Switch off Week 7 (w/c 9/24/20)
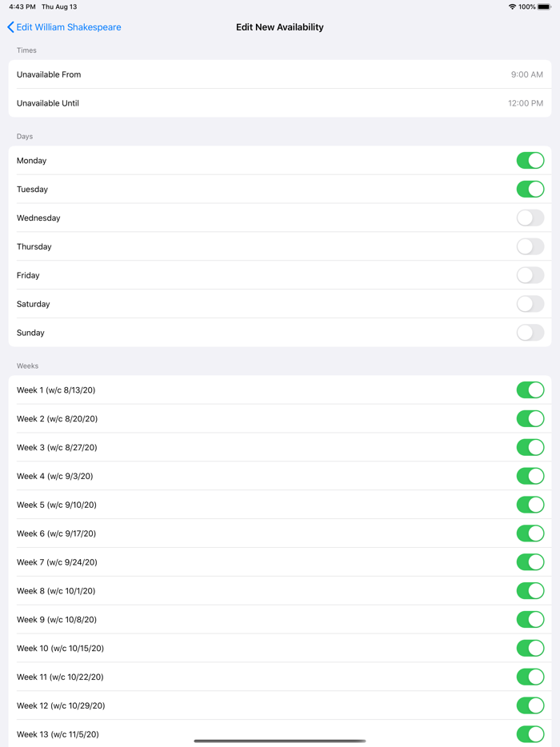 (x=530, y=562)
